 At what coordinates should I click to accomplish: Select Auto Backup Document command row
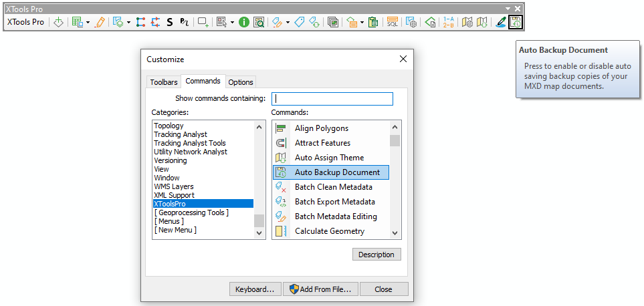(331, 172)
